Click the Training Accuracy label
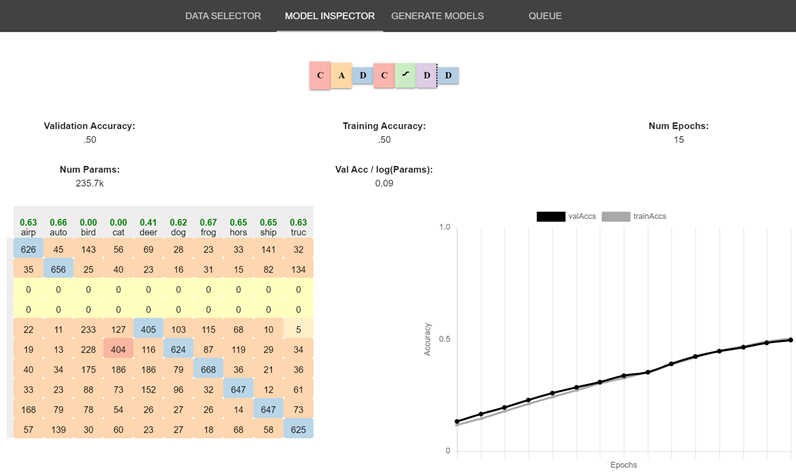This screenshot has width=796, height=473. (384, 126)
